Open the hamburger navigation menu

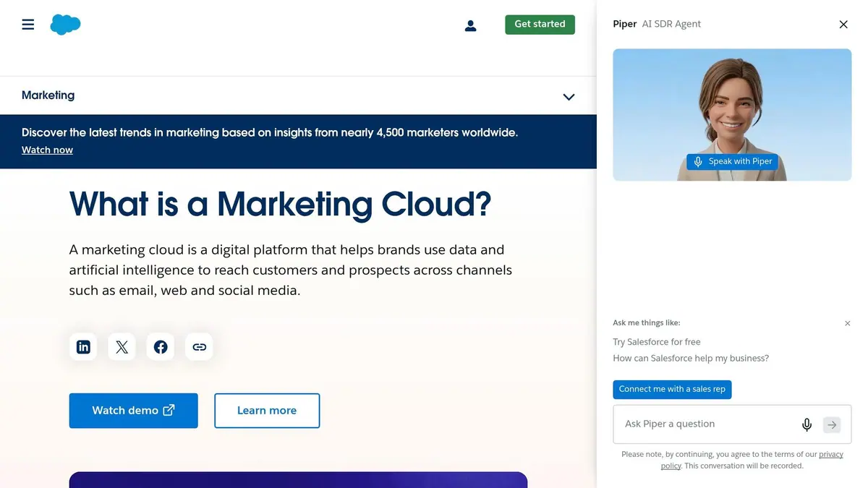[x=28, y=25]
